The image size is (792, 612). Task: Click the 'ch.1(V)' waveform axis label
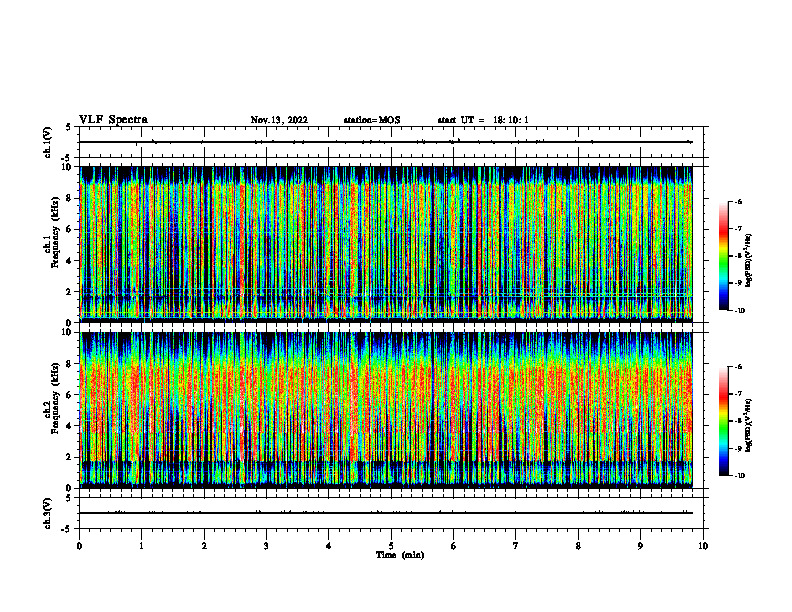[x=47, y=142]
